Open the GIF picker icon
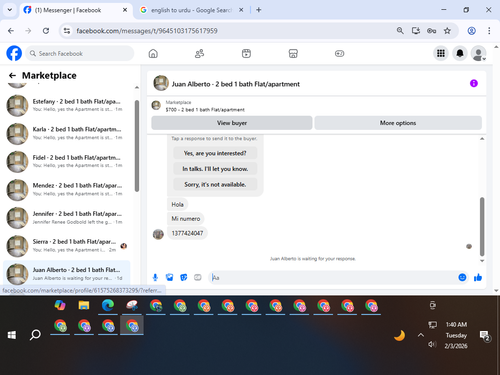Viewport: 500px width, 375px height. (x=198, y=277)
